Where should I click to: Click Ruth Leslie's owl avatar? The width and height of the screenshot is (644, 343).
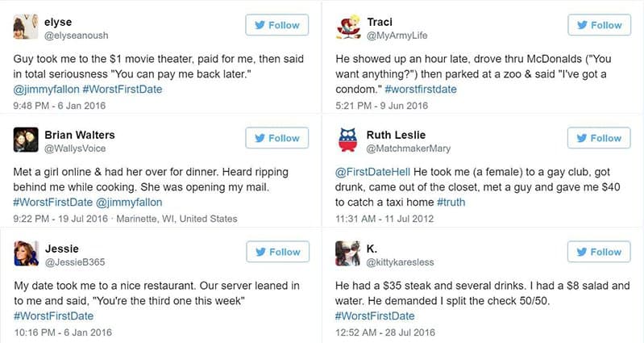tap(348, 140)
